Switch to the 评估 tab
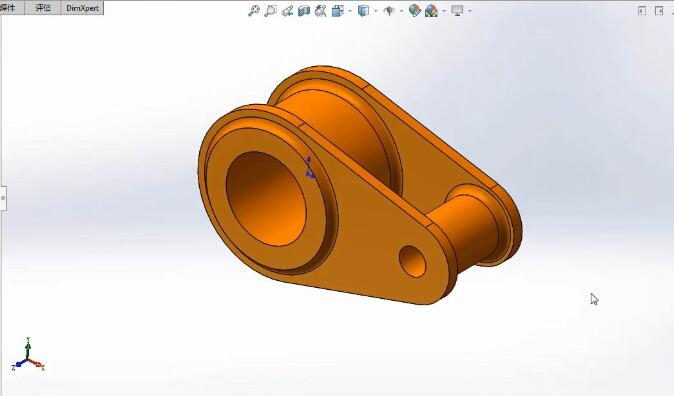674x396 pixels. (x=43, y=8)
